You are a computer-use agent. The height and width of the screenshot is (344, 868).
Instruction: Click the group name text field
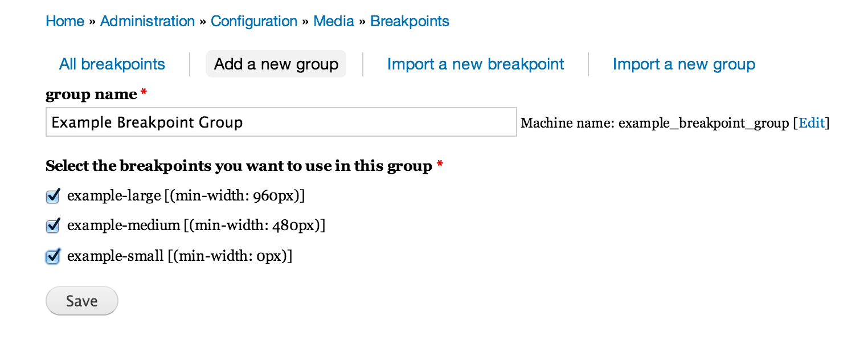click(x=281, y=122)
